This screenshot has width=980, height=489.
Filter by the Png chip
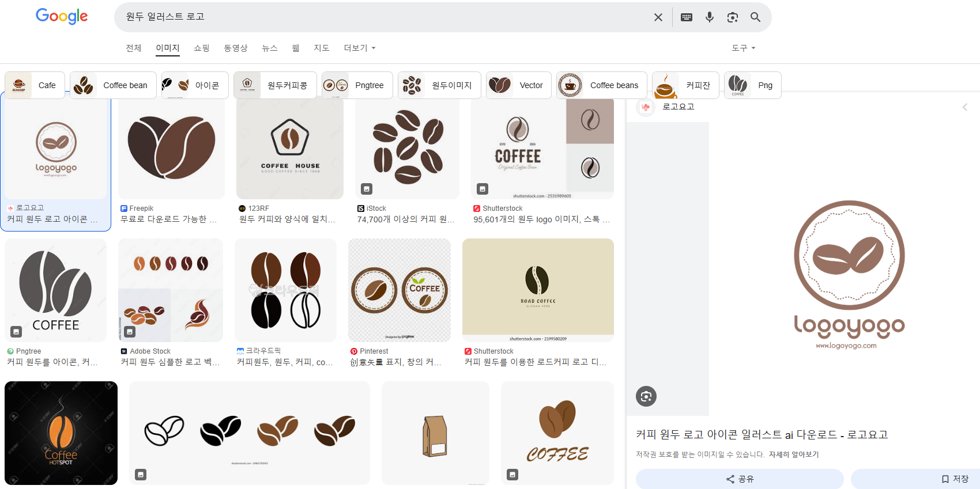(x=753, y=85)
